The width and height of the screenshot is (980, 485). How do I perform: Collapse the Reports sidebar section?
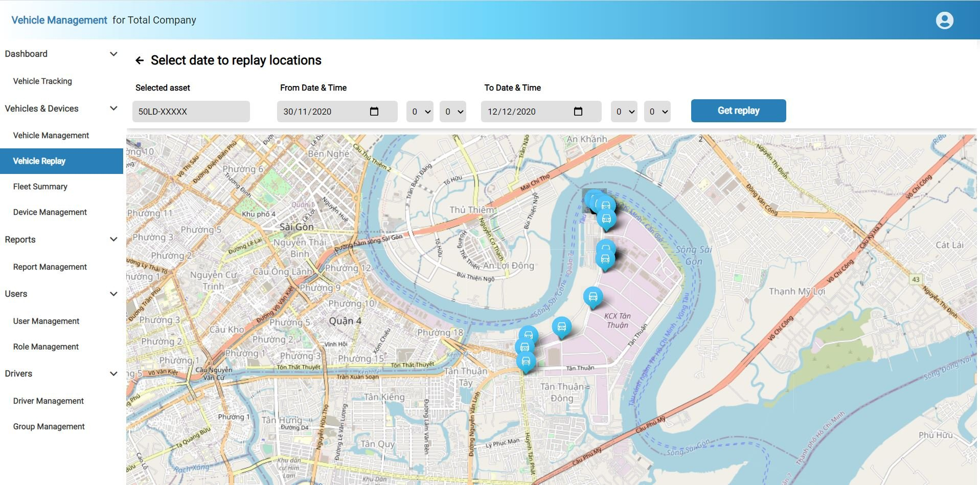tap(113, 239)
